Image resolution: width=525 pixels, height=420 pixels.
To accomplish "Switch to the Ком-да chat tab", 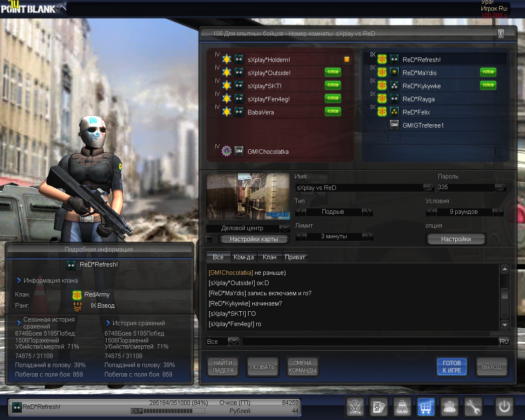I will (x=244, y=257).
